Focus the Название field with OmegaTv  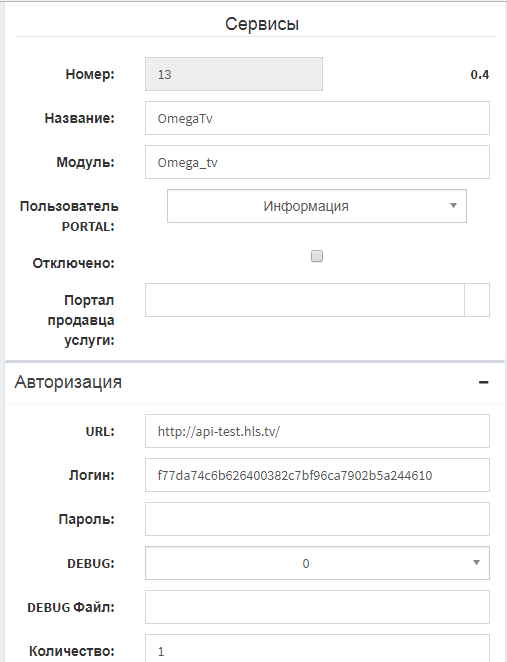[x=317, y=118]
